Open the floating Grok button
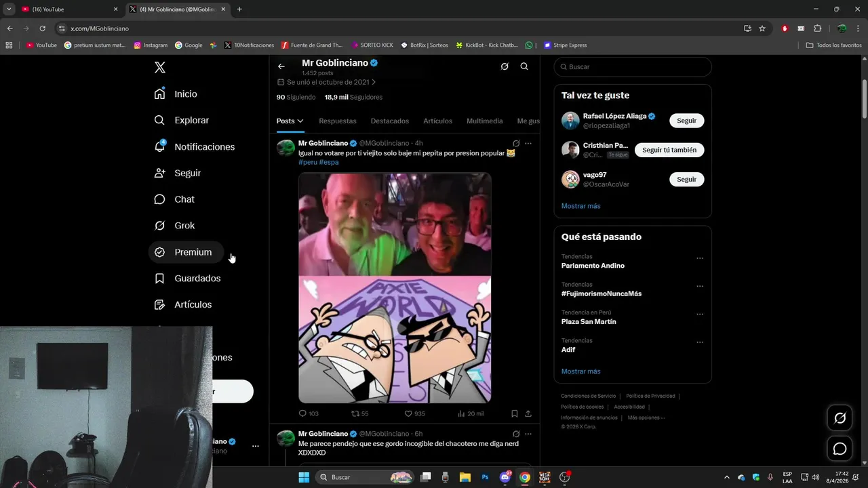 point(840,418)
